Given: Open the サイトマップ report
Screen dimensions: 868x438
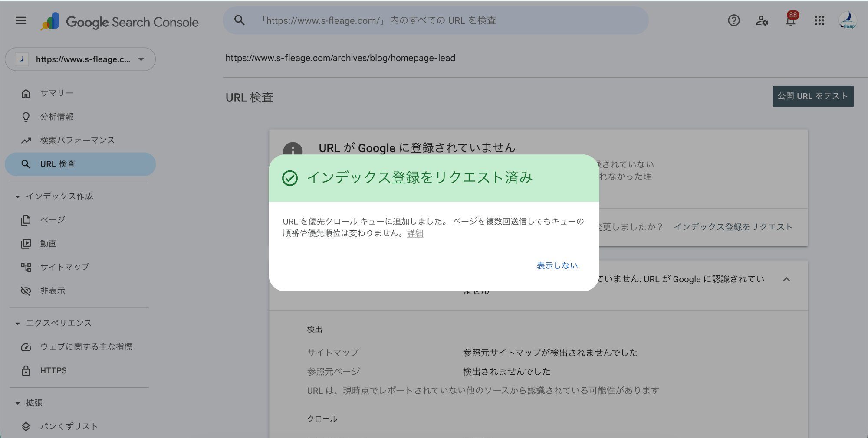Looking at the screenshot, I should point(64,266).
